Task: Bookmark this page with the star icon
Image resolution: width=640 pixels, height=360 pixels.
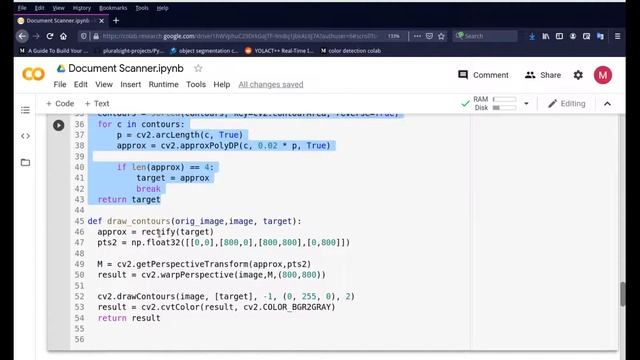Action: click(441, 36)
